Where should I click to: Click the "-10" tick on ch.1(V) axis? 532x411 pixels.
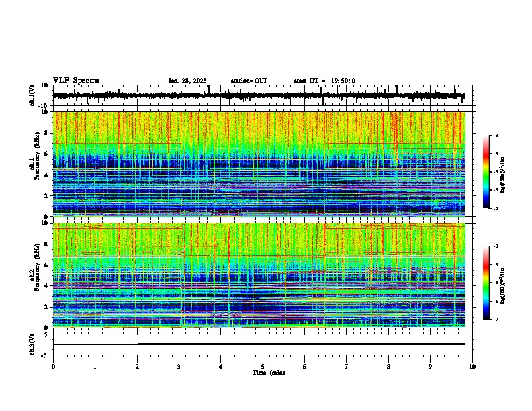(x=44, y=106)
